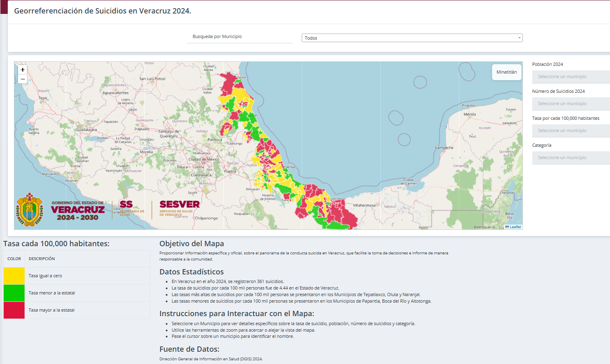
Task: Click the 'Tasa cada 100,000 habitantes:' heading
Action: pyautogui.click(x=56, y=244)
